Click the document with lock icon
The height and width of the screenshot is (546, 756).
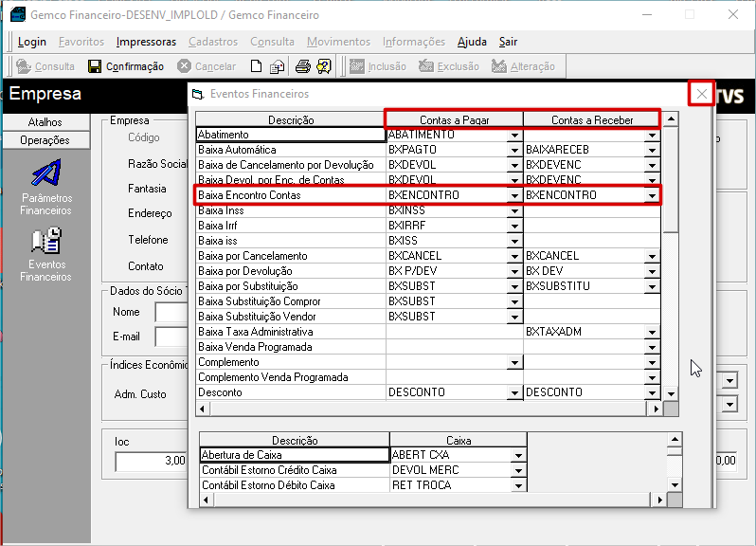278,66
